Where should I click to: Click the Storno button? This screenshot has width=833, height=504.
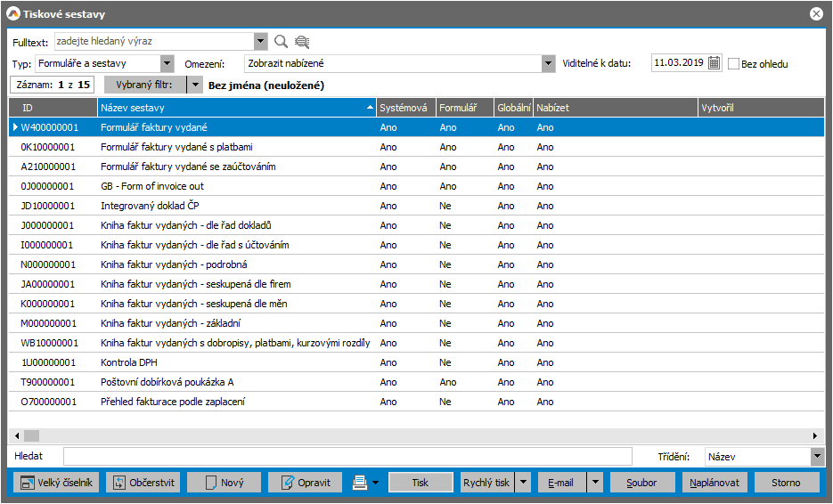[x=786, y=483]
